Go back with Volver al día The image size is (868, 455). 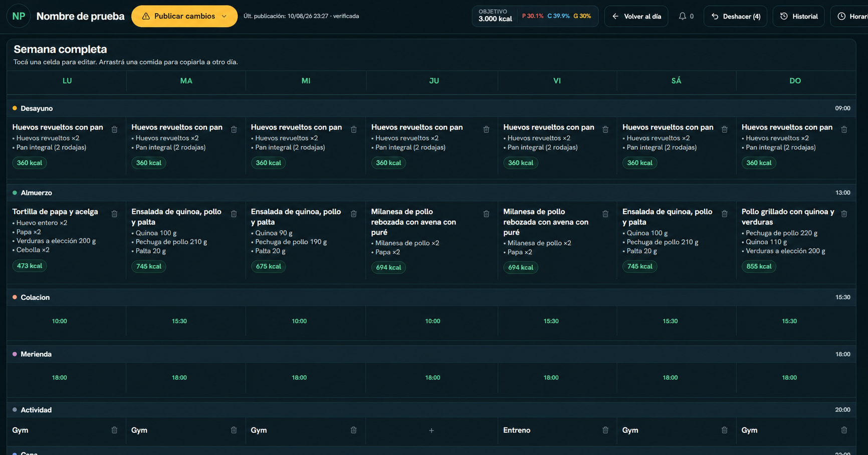point(636,17)
